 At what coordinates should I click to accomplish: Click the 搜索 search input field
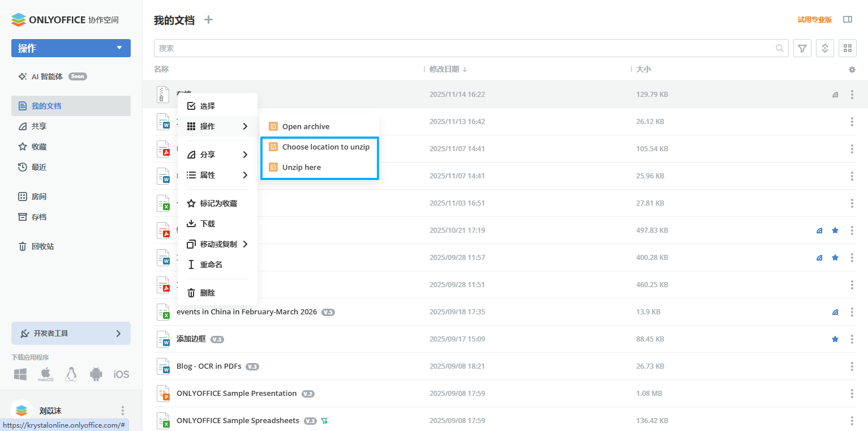[396, 48]
